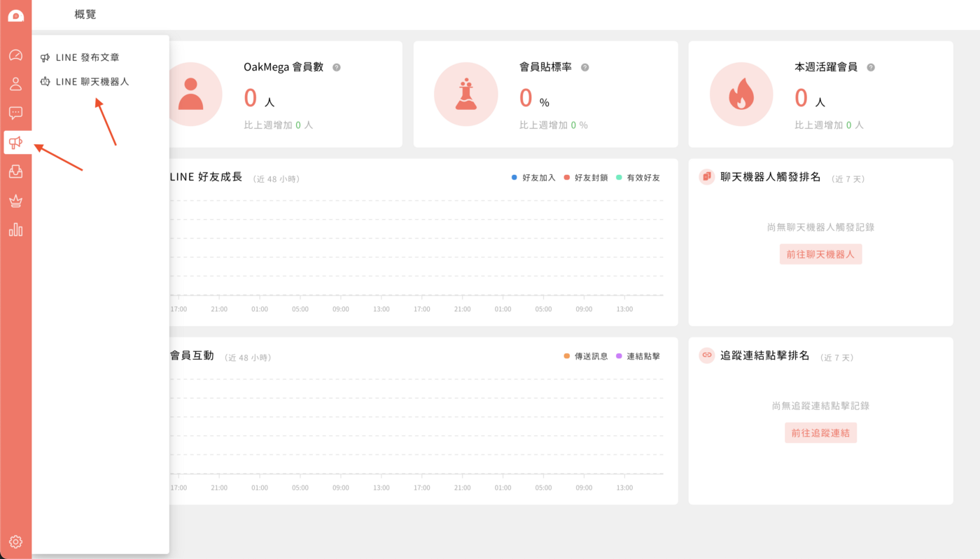Viewport: 980px width, 559px height.
Task: Click the person icon in OakMega 會員數 card
Action: point(190,94)
